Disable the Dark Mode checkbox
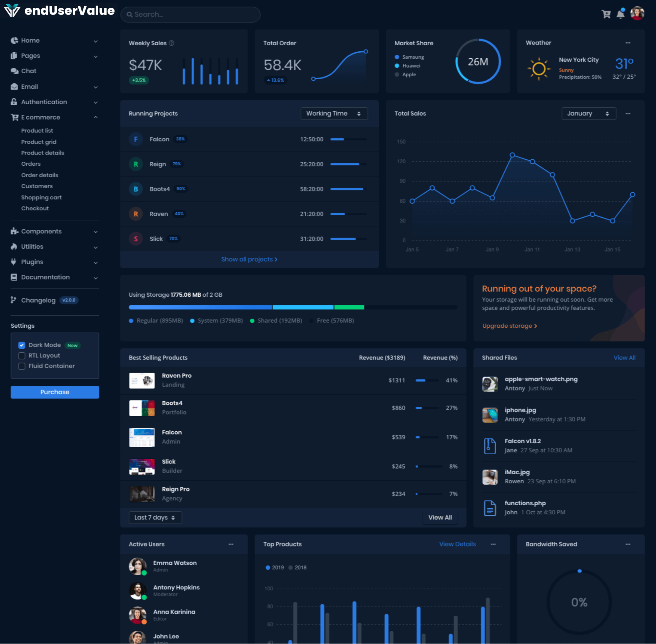This screenshot has width=656, height=644. click(x=22, y=345)
